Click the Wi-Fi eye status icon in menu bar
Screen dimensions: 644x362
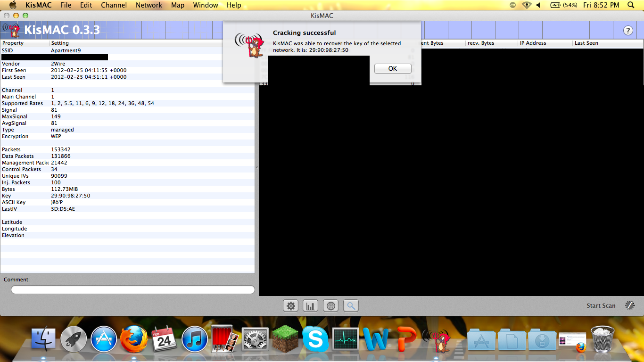click(526, 5)
